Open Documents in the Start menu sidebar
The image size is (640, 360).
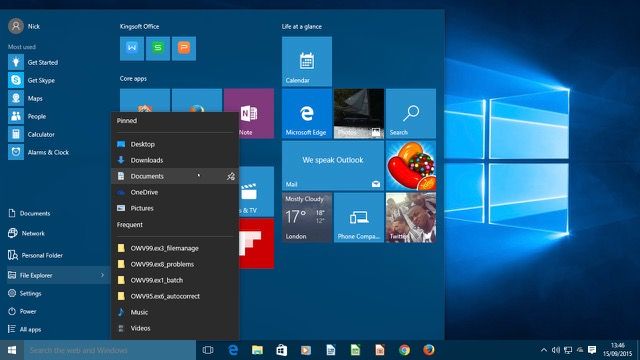pyautogui.click(x=29, y=213)
